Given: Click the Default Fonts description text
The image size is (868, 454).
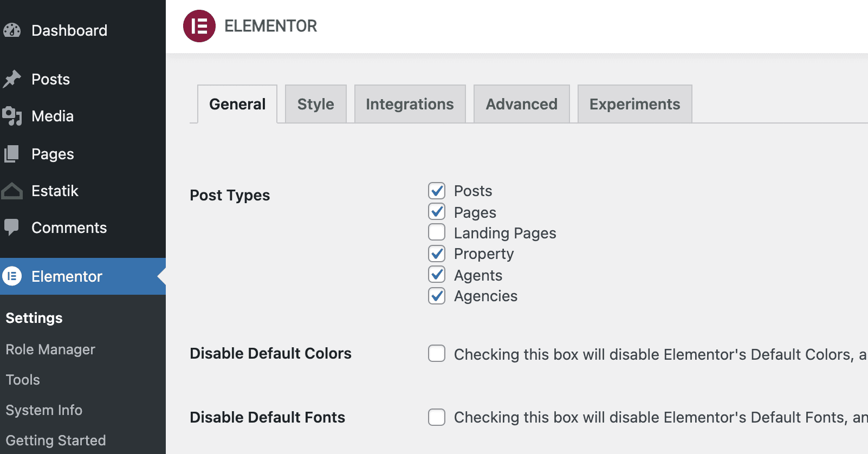Looking at the screenshot, I should 660,417.
